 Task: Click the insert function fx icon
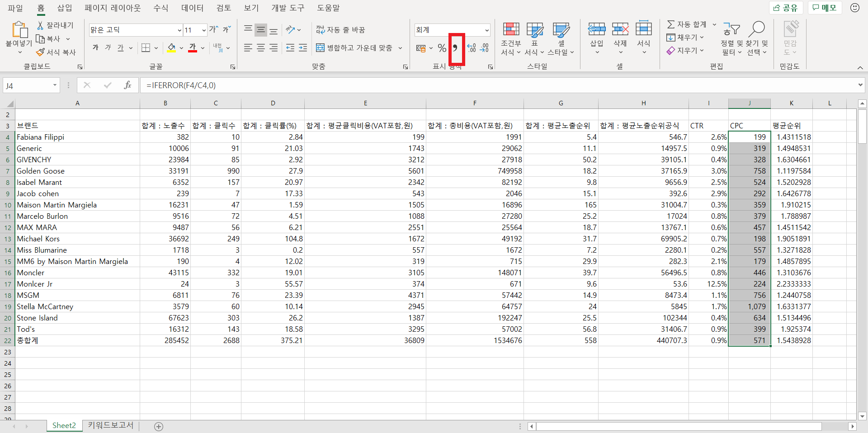click(128, 85)
